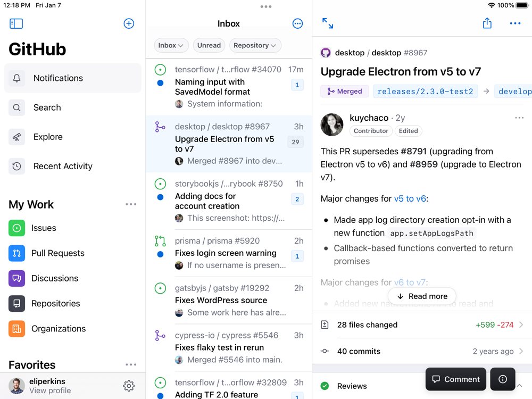Toggle the Unread filter
The image size is (532, 399).
pos(209,45)
